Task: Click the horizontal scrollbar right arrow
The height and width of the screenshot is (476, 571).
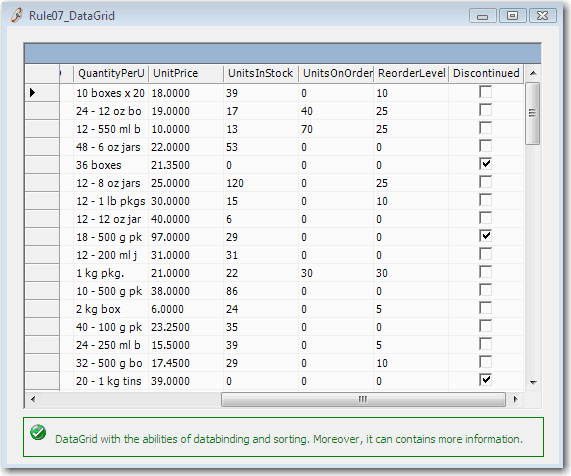Action: 515,399
